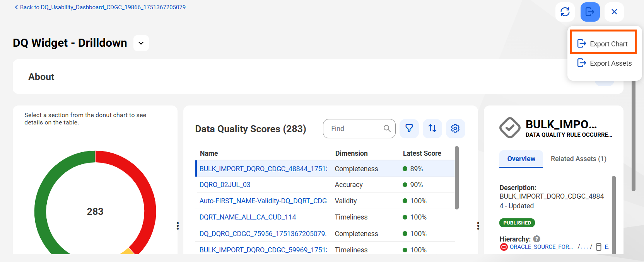The image size is (644, 262).
Task: Open DQRT_NAME_ALL_CA_CUD_114 link
Action: (x=248, y=217)
